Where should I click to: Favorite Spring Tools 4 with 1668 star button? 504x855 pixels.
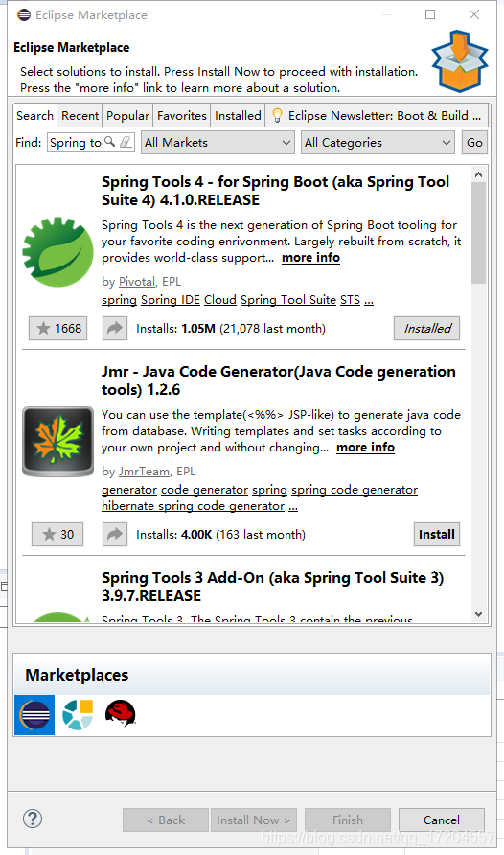point(58,328)
